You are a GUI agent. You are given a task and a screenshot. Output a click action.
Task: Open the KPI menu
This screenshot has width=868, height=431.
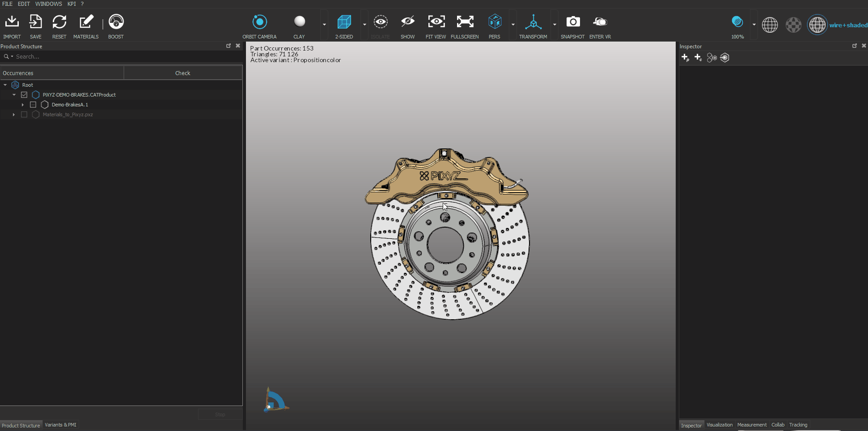pyautogui.click(x=72, y=4)
